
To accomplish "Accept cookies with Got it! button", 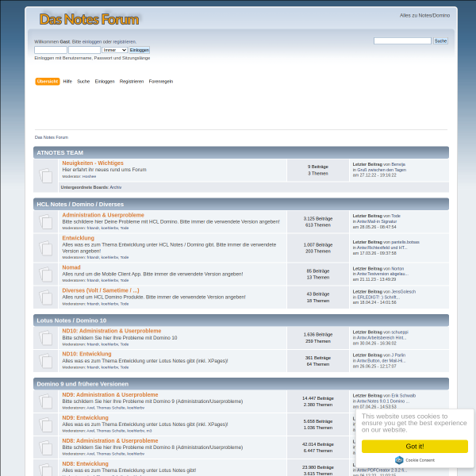I will pos(415,446).
